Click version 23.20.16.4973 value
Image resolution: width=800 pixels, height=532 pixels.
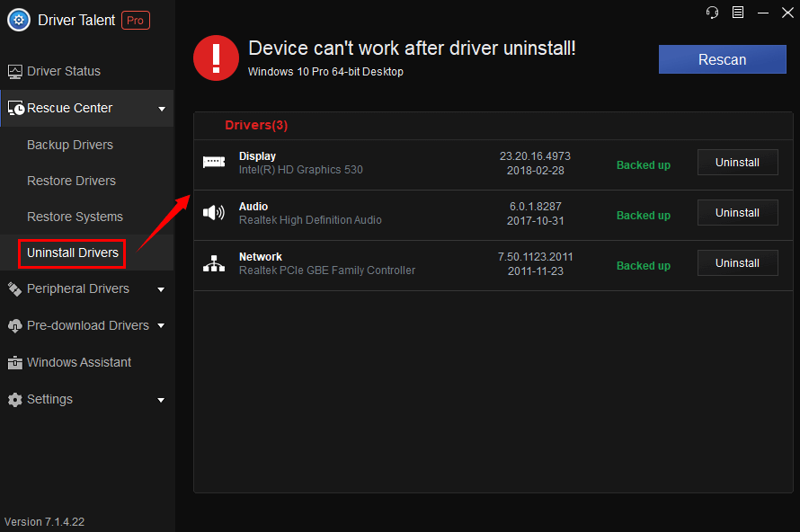(x=535, y=156)
